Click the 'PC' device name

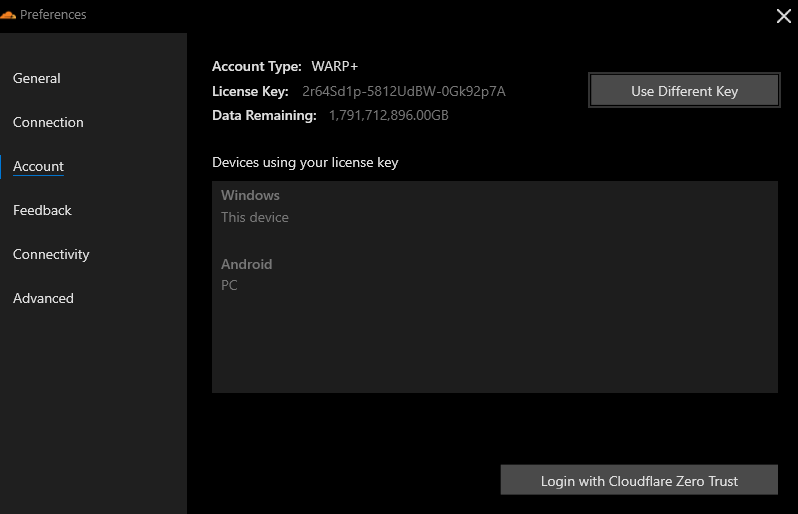[x=229, y=285]
